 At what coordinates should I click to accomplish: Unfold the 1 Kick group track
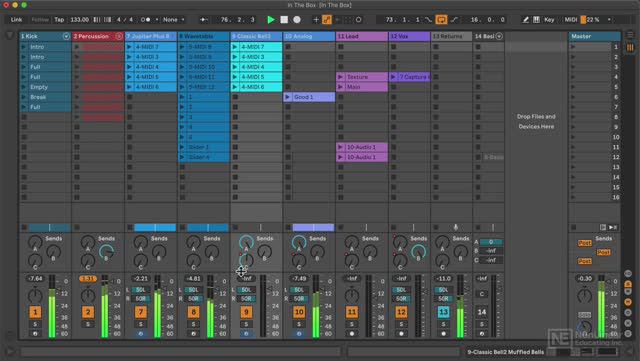point(66,36)
